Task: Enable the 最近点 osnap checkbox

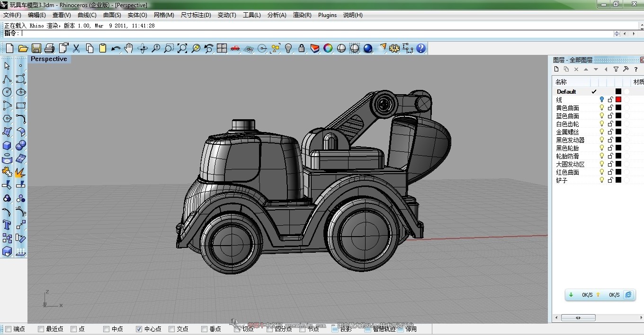Action: (x=41, y=329)
